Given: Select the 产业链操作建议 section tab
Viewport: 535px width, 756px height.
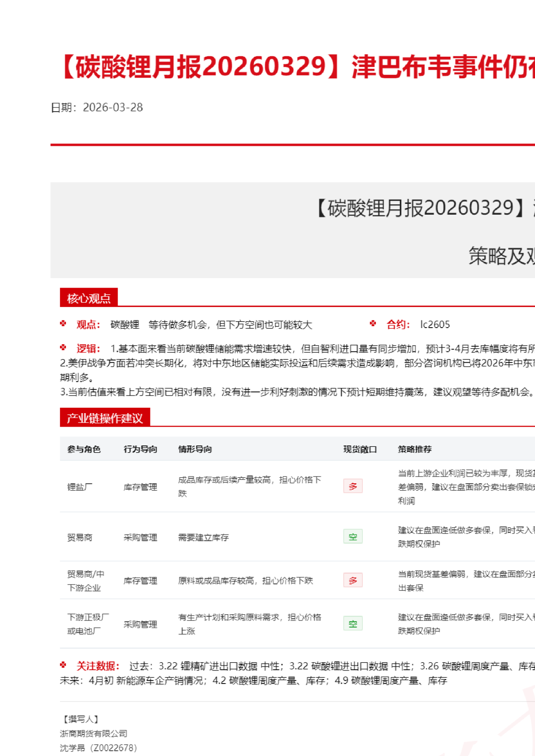Looking at the screenshot, I should pyautogui.click(x=105, y=418).
